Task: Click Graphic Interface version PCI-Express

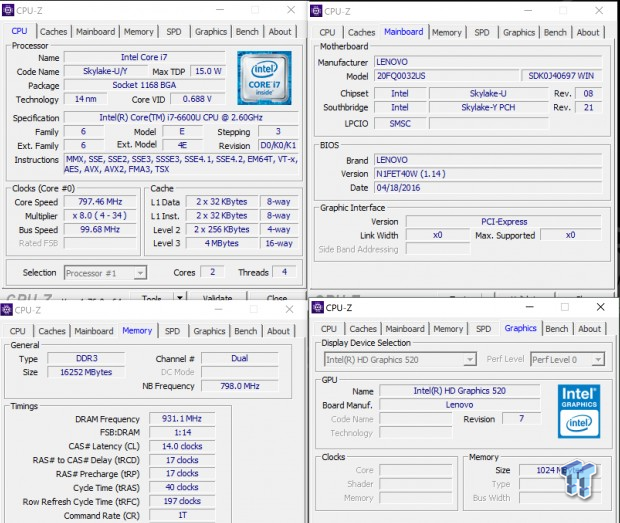Action: click(504, 221)
